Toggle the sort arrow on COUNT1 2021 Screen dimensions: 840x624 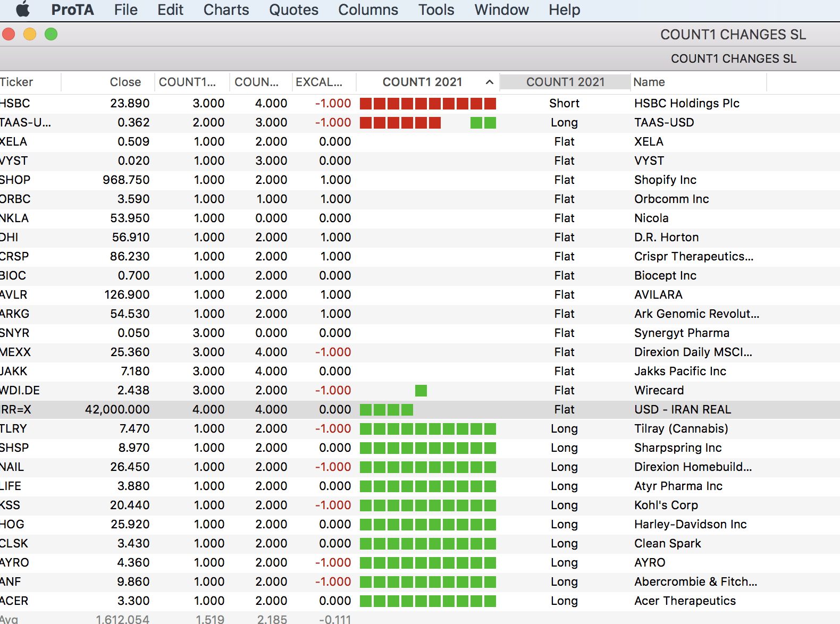click(x=490, y=82)
